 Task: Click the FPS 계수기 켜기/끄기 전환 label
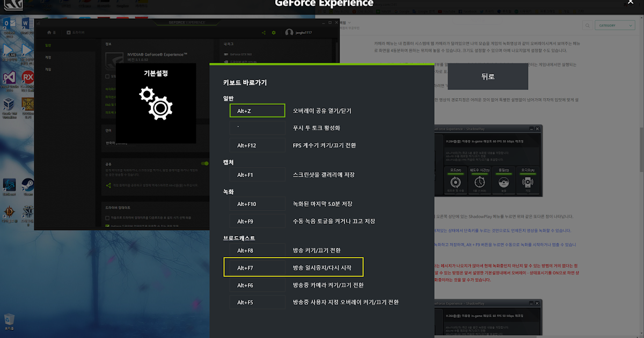click(324, 145)
